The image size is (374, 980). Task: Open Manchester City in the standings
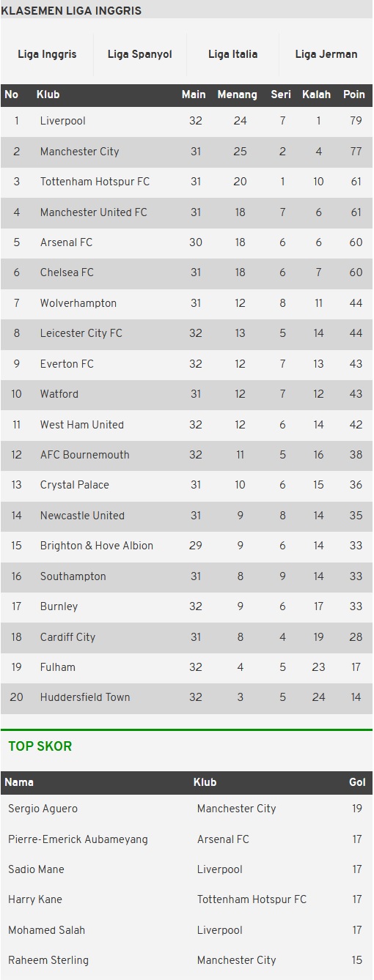coord(186,152)
